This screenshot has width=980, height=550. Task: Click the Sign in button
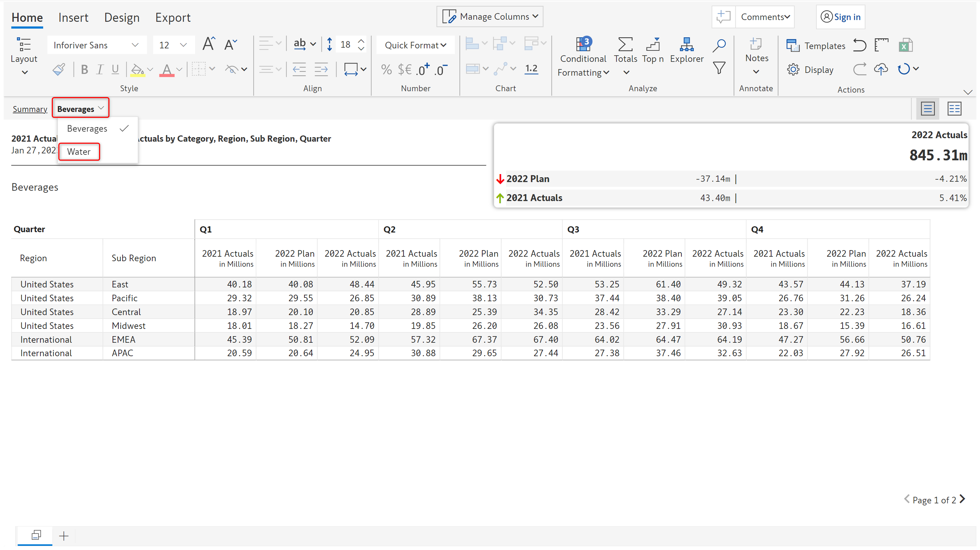pos(841,17)
